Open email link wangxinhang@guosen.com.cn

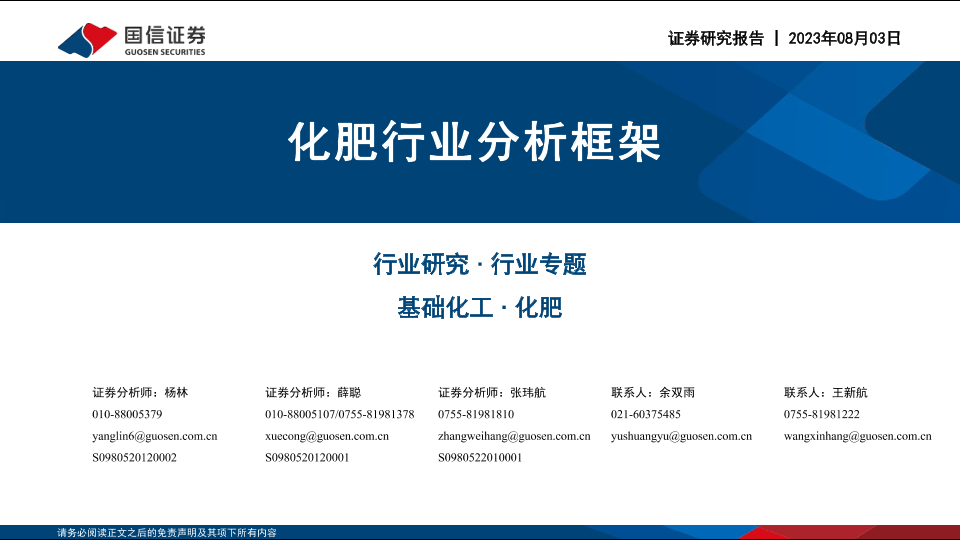(857, 436)
